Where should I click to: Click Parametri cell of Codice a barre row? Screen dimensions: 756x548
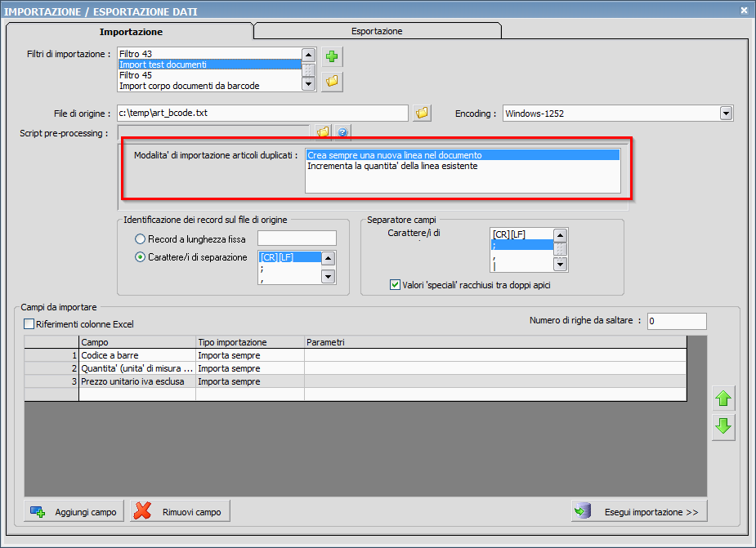pyautogui.click(x=495, y=355)
